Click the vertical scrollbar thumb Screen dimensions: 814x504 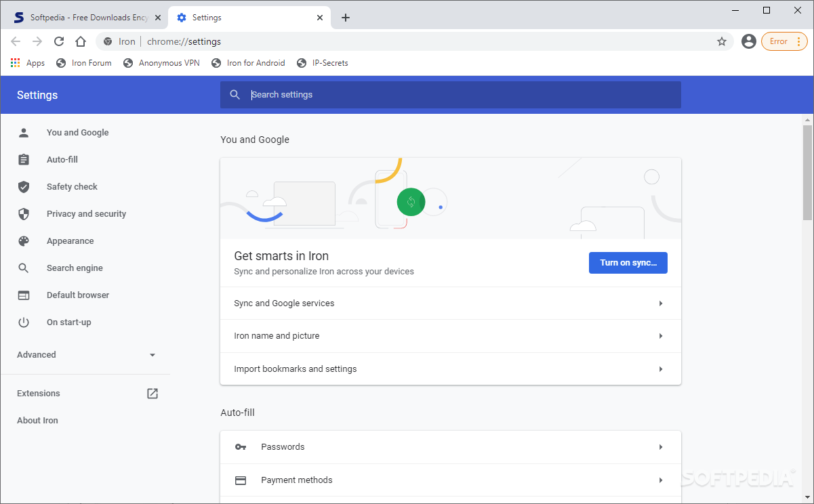(807, 173)
